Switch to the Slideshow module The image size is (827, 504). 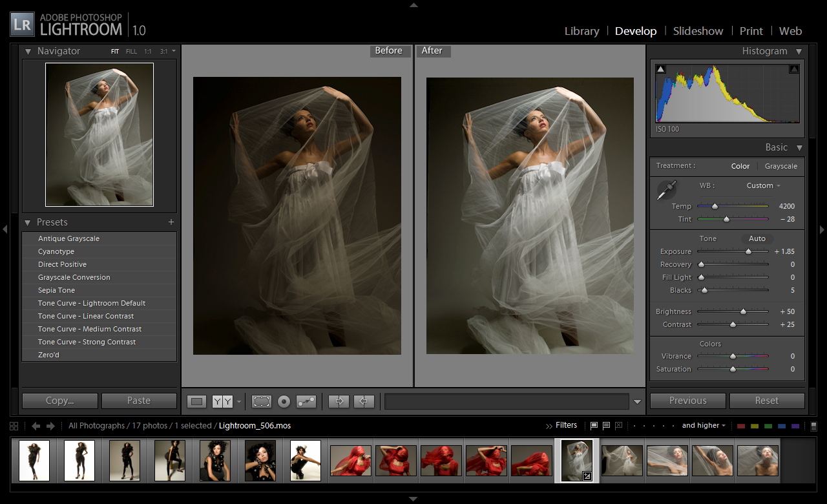pyautogui.click(x=698, y=31)
